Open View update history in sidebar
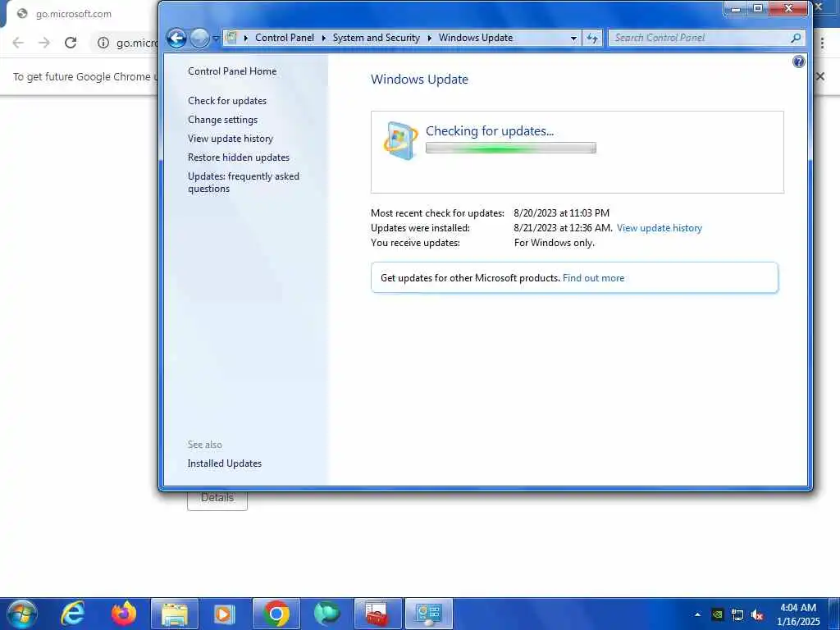The height and width of the screenshot is (630, 840). click(x=231, y=138)
